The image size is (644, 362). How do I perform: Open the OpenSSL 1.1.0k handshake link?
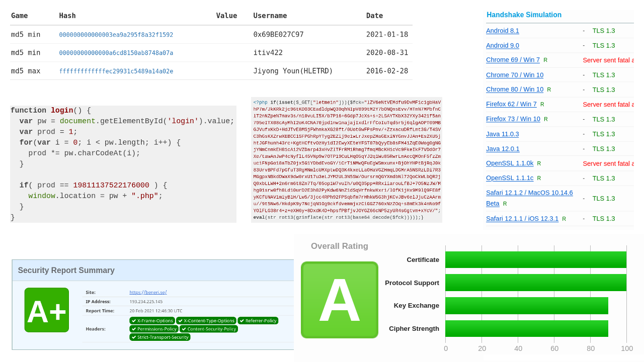510,163
